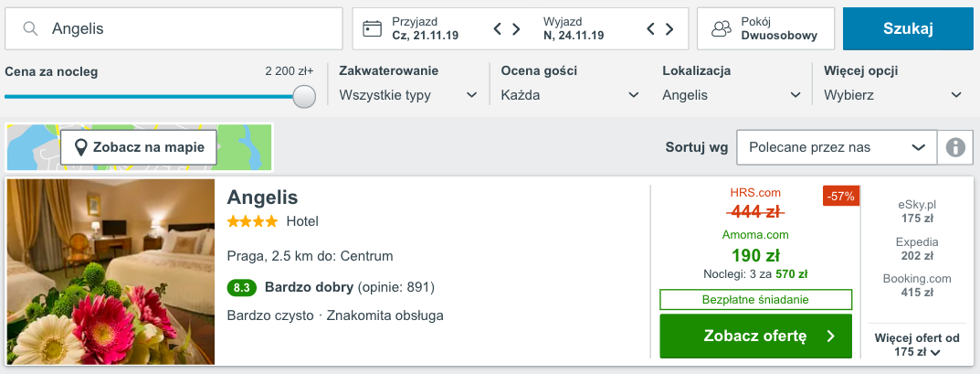The width and height of the screenshot is (980, 374).
Task: Click the guests icon for Pokój
Action: tap(722, 28)
